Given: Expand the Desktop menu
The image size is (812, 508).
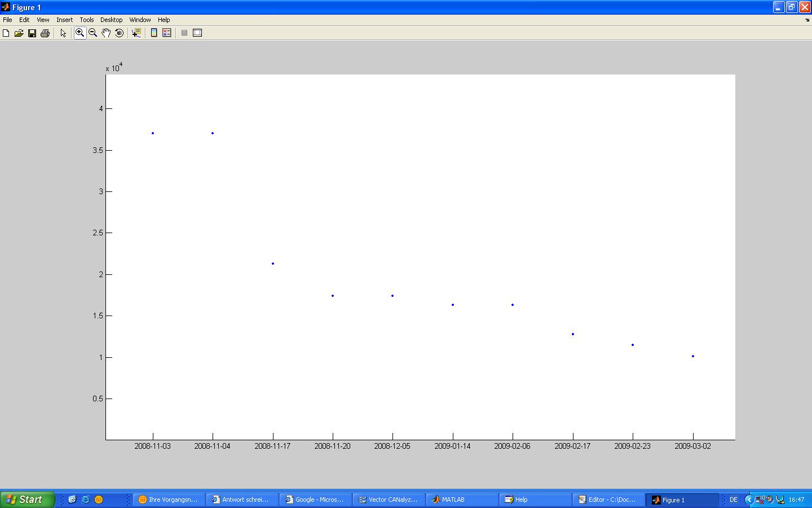Looking at the screenshot, I should coord(111,20).
